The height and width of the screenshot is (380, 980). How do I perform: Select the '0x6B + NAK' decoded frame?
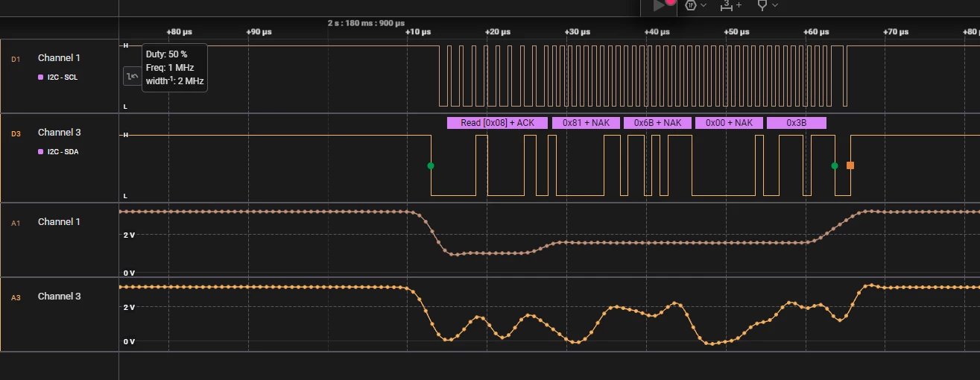[658, 123]
